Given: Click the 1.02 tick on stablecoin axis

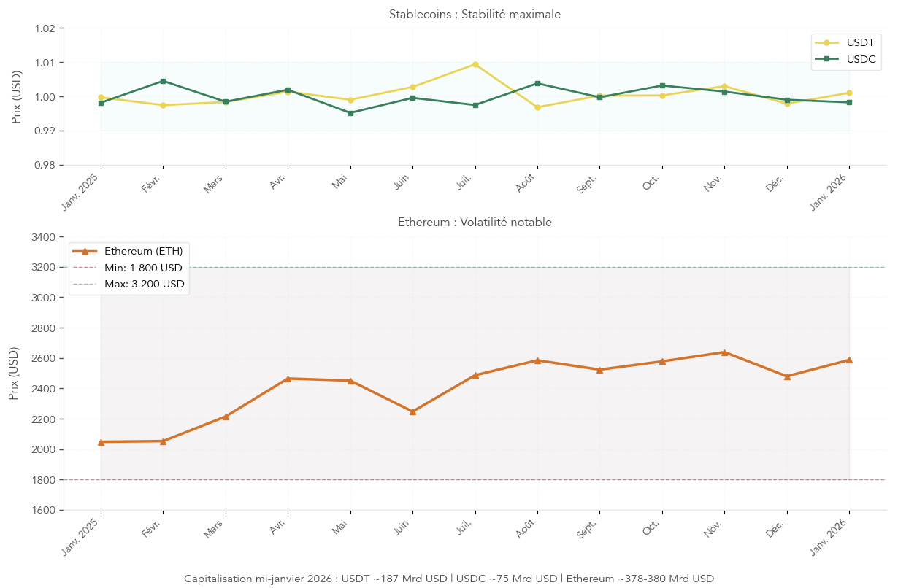Looking at the screenshot, I should tap(45, 28).
